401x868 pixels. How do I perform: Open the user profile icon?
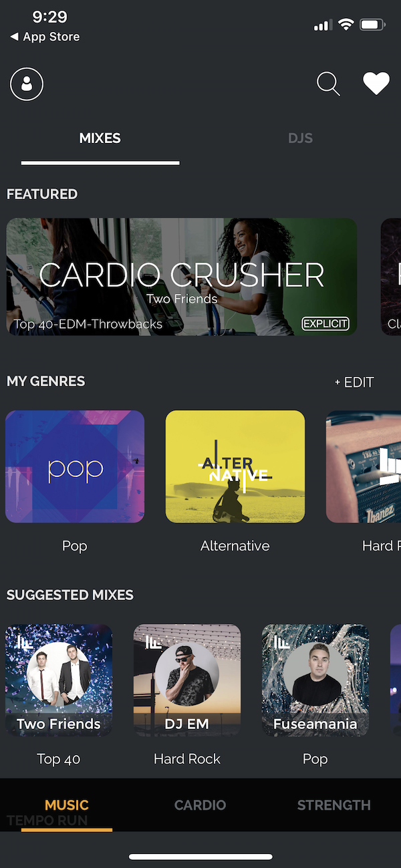click(27, 84)
